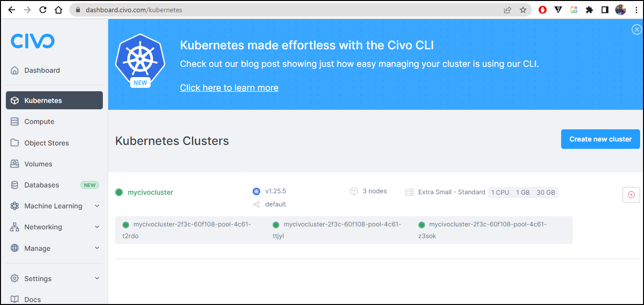Viewport: 644px width, 305px height.
Task: Bookmark this page with the star icon
Action: tap(523, 10)
